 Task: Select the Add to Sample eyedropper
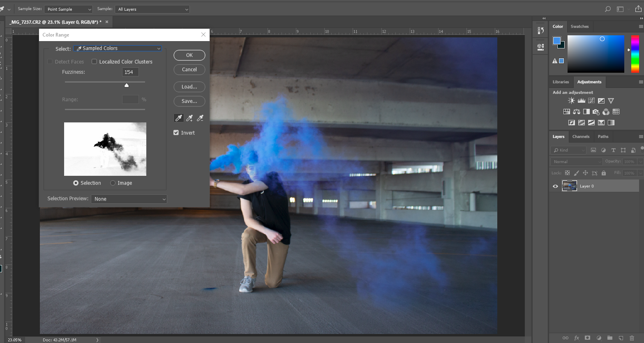pyautogui.click(x=189, y=118)
